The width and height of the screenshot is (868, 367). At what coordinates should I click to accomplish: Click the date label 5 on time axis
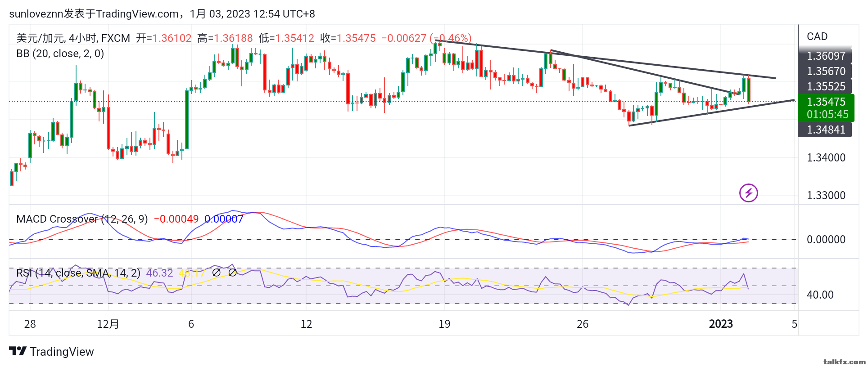(795, 324)
